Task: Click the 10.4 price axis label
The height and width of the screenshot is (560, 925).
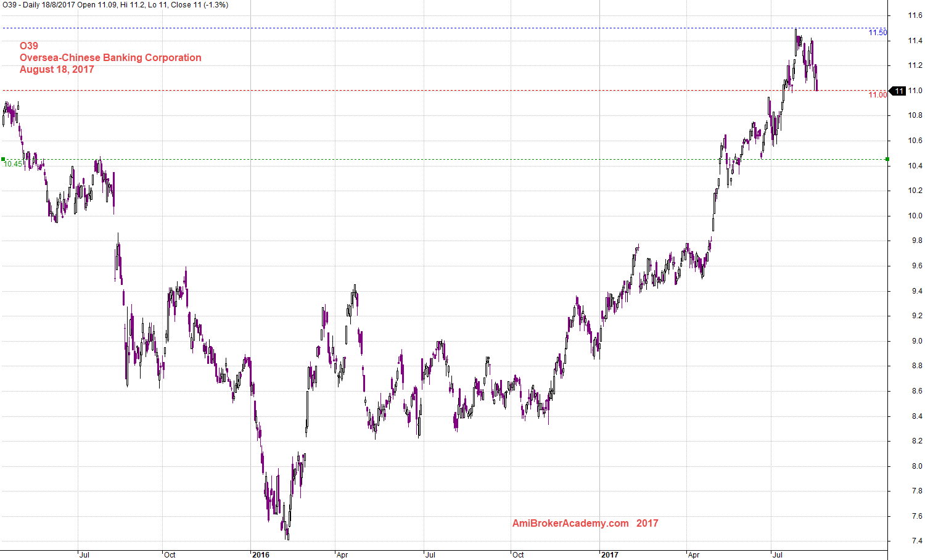Action: [x=915, y=166]
